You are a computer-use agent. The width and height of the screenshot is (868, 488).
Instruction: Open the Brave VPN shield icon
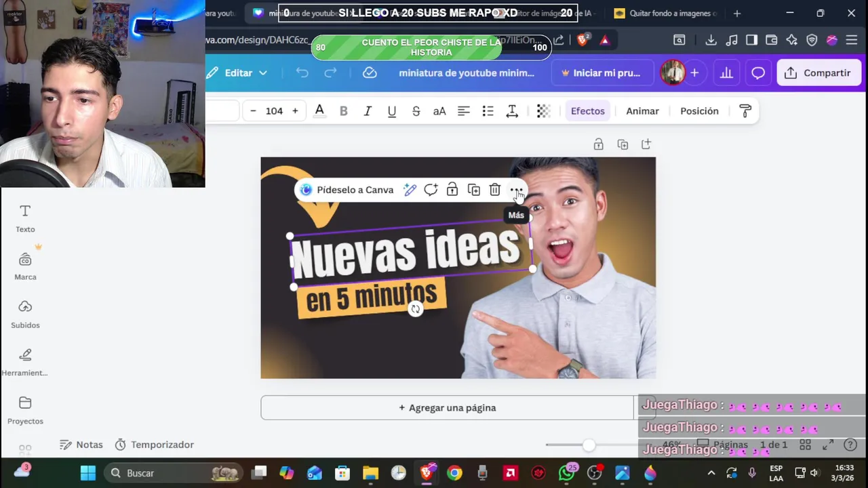pos(812,40)
